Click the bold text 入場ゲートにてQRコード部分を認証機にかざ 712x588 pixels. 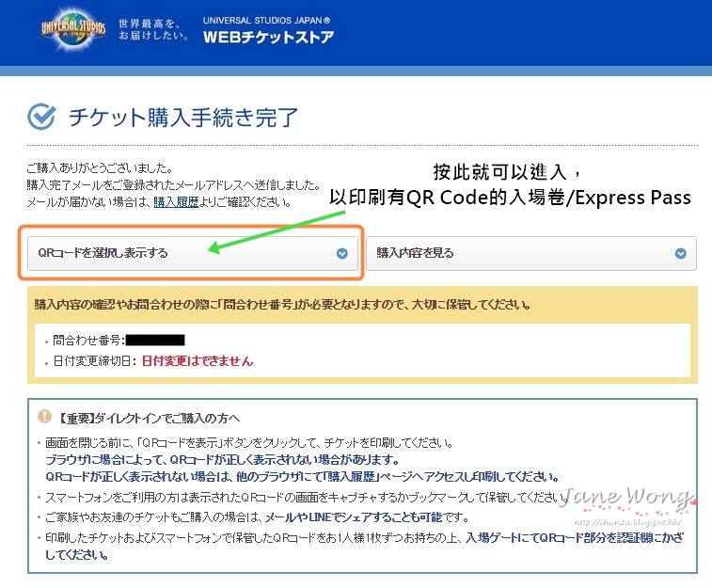575,537
